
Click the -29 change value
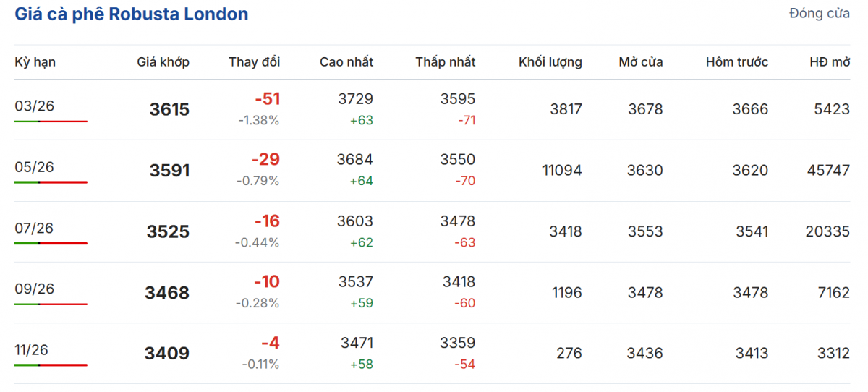(265, 160)
